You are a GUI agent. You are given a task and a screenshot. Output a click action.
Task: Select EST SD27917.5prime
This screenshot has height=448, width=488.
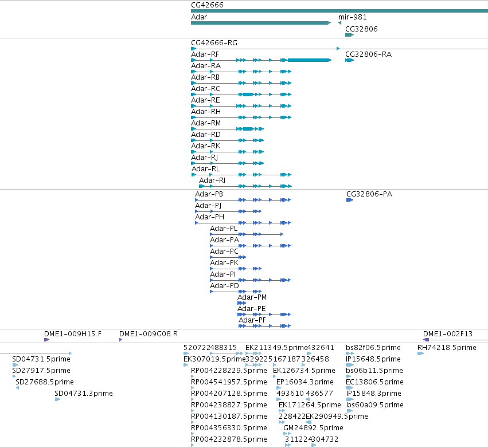41,371
